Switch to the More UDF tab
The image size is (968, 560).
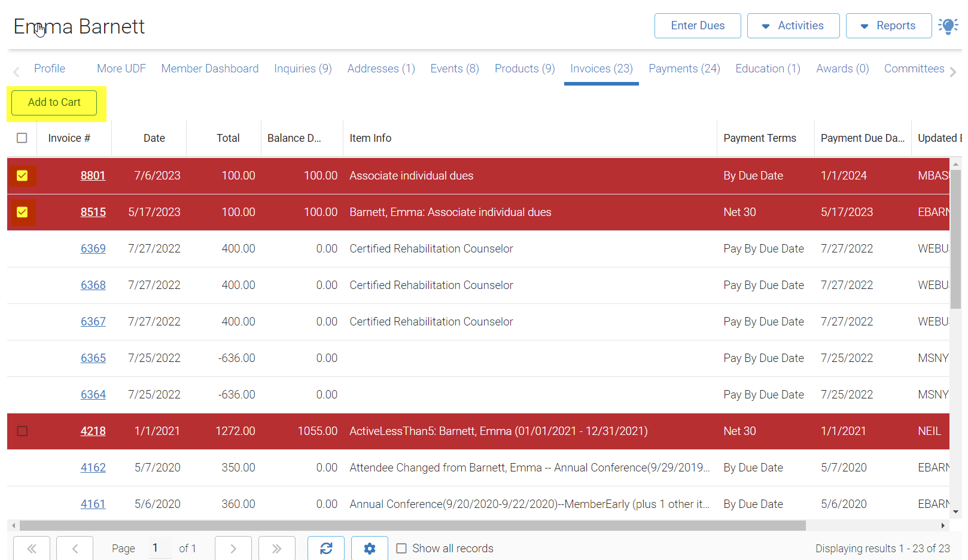[121, 69]
